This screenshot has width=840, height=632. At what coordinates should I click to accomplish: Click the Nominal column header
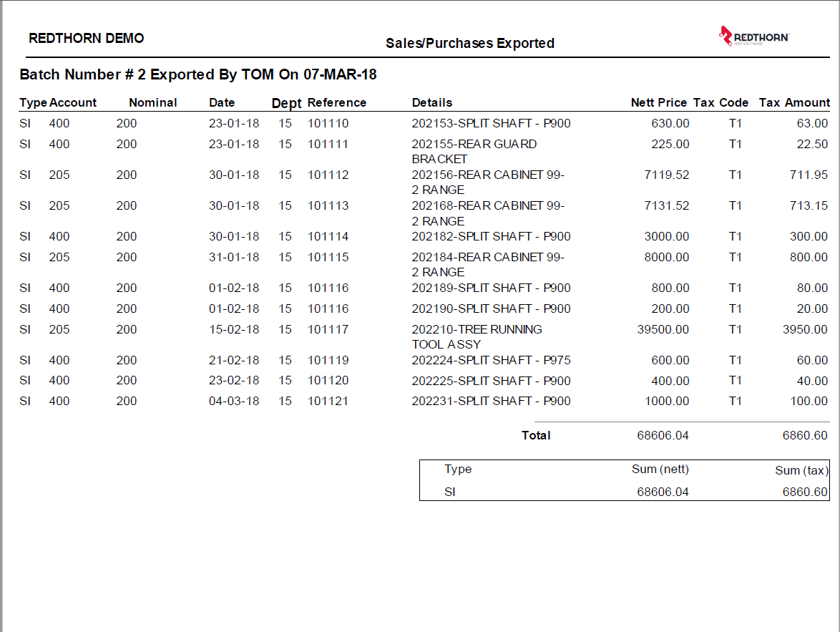[x=153, y=102]
